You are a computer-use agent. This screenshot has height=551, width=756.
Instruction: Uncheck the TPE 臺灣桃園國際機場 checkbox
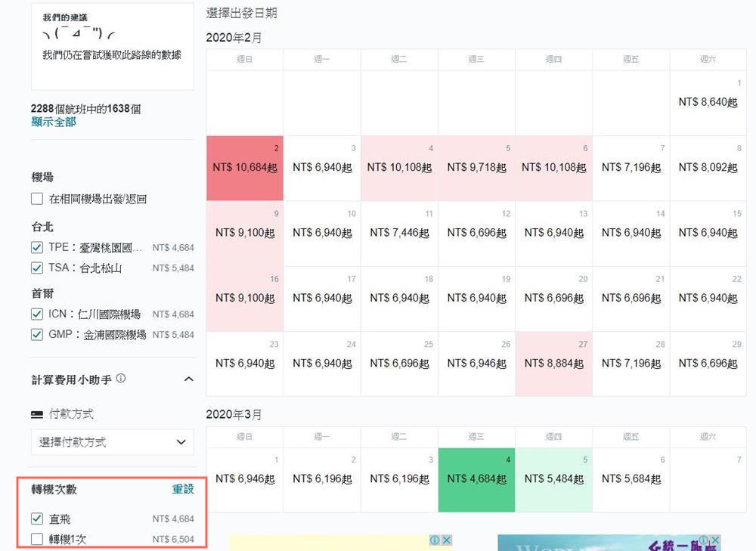[x=37, y=247]
